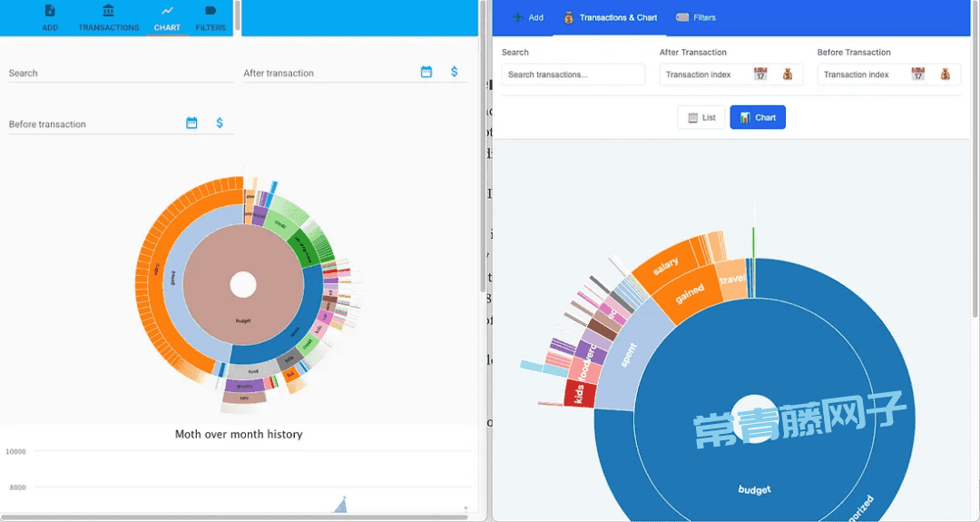Image resolution: width=980 pixels, height=522 pixels.
Task: Click calendar icon in Before Transaction field, right app
Action: 917,74
